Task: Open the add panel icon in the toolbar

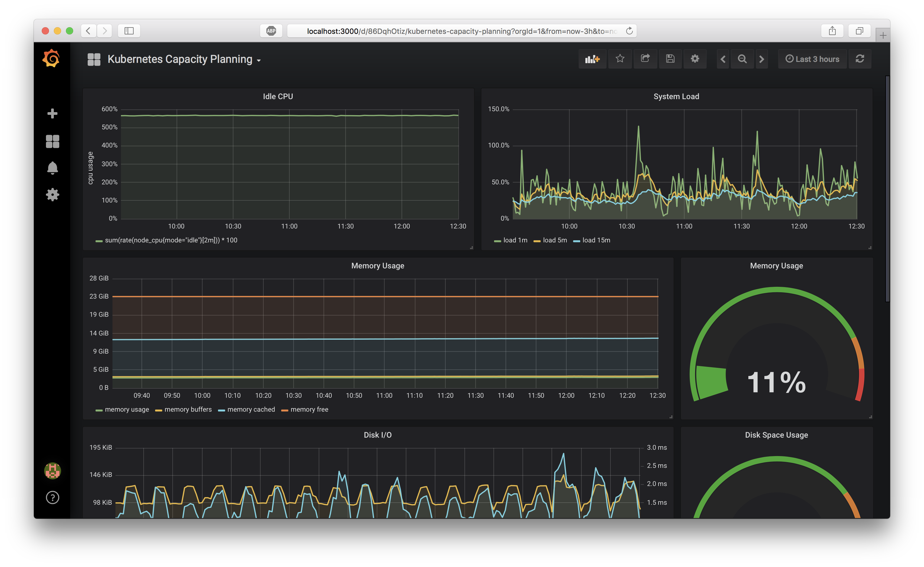Action: [x=592, y=59]
